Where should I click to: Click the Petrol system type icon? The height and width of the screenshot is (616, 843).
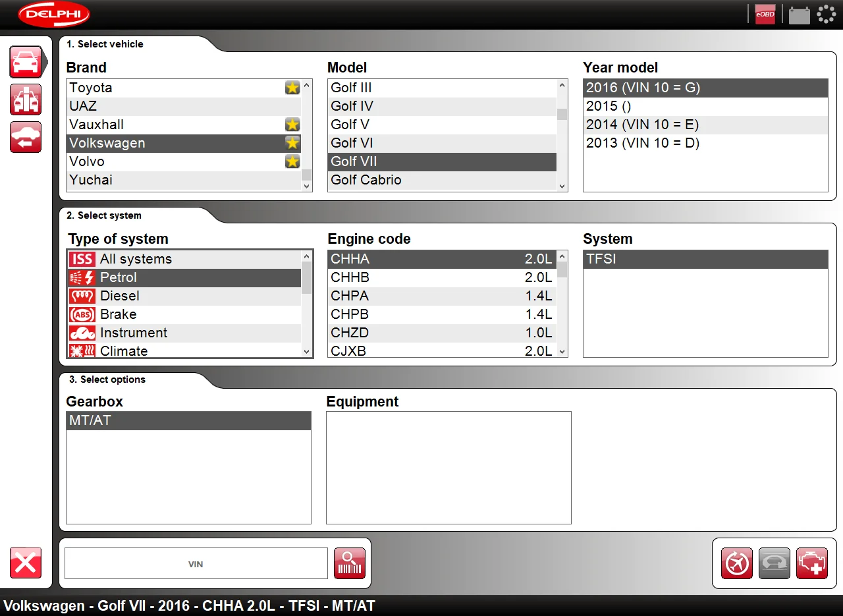[x=82, y=277]
